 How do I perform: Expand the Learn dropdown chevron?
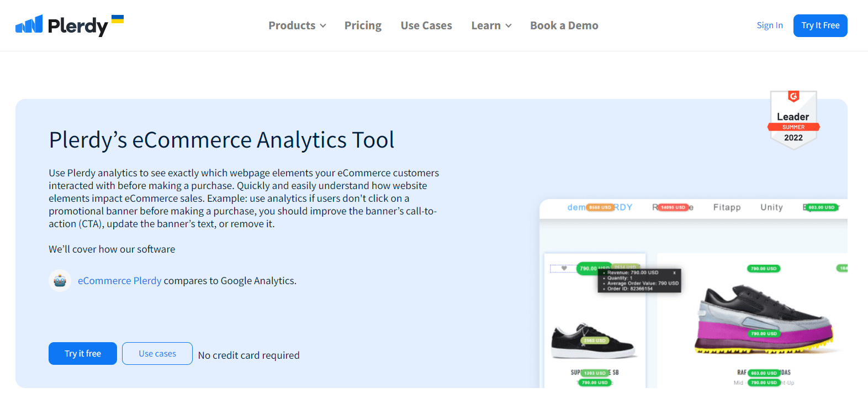tap(509, 26)
